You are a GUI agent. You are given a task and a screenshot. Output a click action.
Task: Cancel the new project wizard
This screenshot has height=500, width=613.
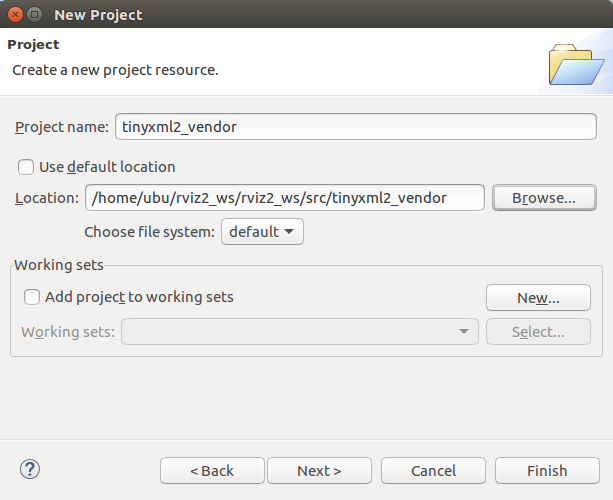point(433,471)
